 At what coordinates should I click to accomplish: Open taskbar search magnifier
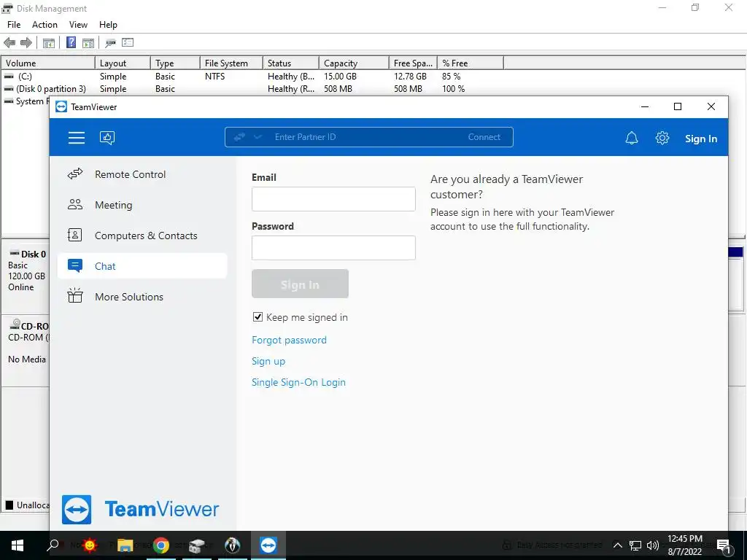(x=53, y=545)
